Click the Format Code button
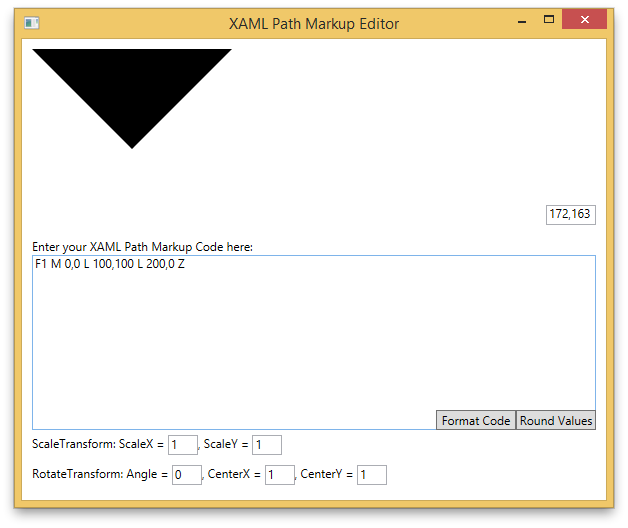 click(x=476, y=420)
